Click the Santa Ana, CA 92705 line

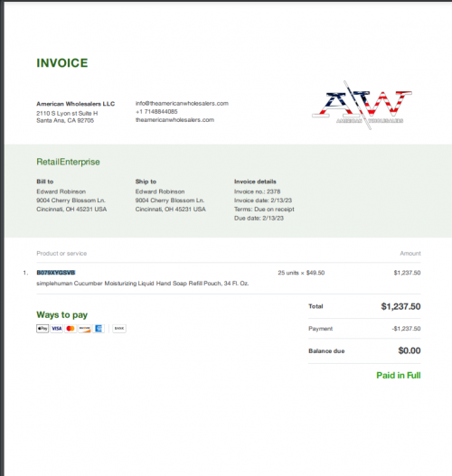tap(65, 120)
